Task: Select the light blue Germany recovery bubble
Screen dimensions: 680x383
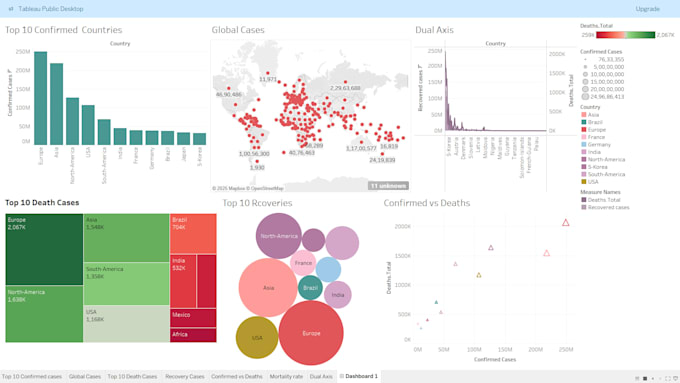Action: click(x=328, y=269)
